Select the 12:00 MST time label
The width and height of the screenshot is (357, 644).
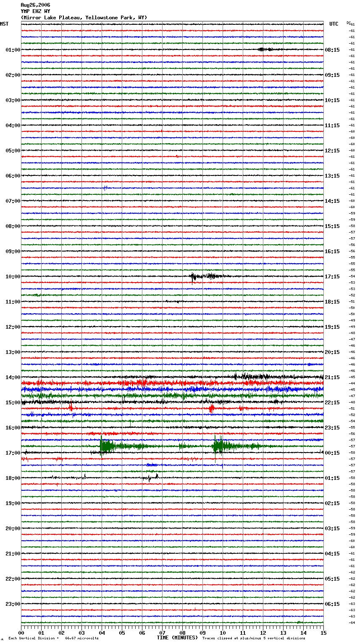(x=13, y=327)
